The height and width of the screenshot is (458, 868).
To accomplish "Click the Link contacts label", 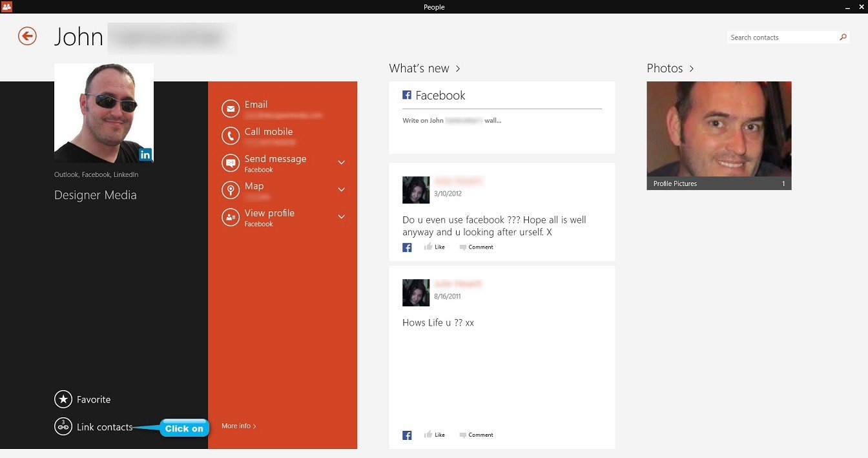I will click(x=105, y=426).
